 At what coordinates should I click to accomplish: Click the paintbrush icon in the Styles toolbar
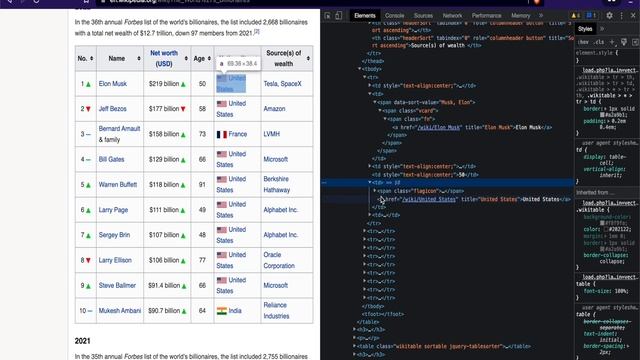tap(623, 42)
